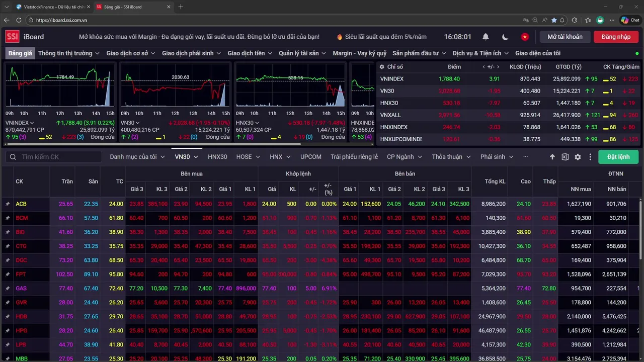Click the zoom magnifier icon in address bar
This screenshot has height=362, width=644.
[535, 20]
